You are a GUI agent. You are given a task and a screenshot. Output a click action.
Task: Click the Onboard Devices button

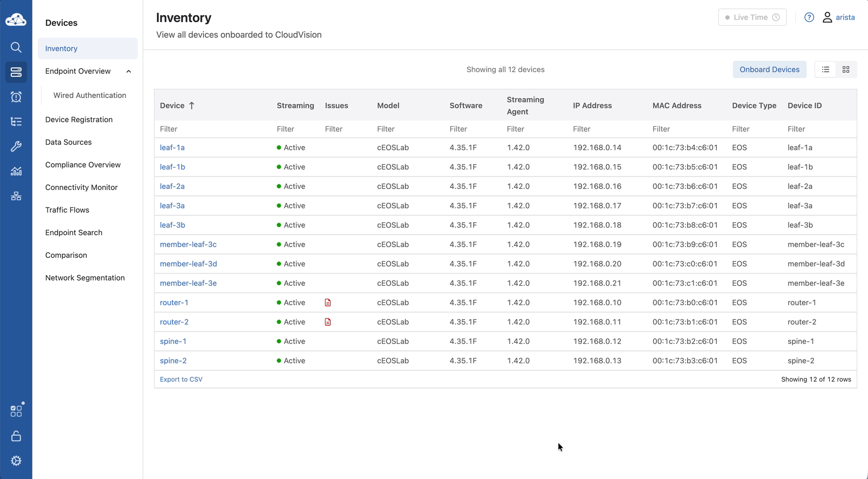point(769,69)
